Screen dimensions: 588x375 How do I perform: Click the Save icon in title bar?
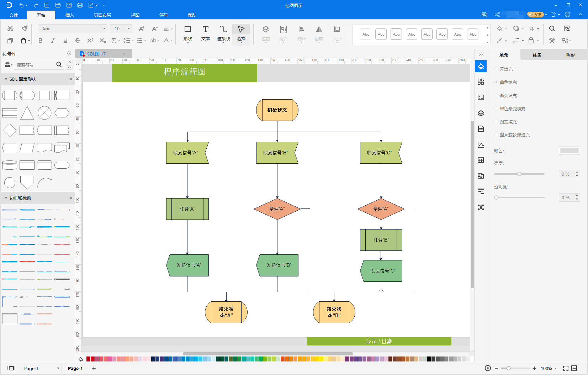[x=69, y=5]
